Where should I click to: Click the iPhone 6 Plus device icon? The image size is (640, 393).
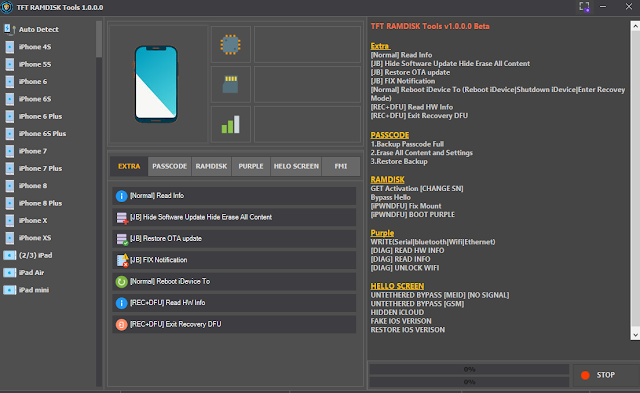[9, 116]
